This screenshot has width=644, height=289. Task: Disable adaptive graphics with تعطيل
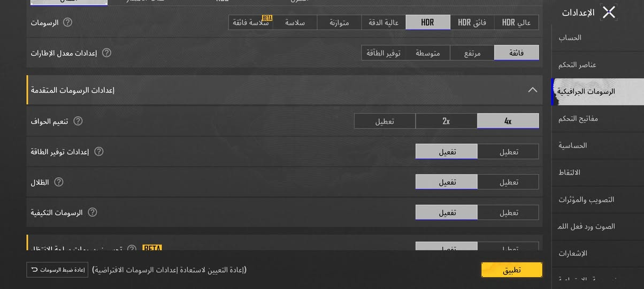click(508, 212)
